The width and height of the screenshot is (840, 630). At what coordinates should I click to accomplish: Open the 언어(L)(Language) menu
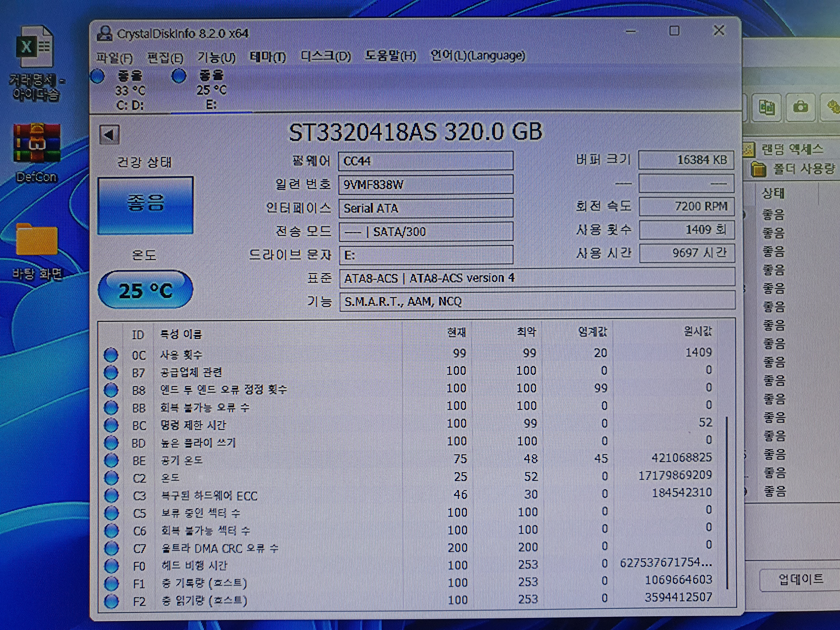[478, 56]
